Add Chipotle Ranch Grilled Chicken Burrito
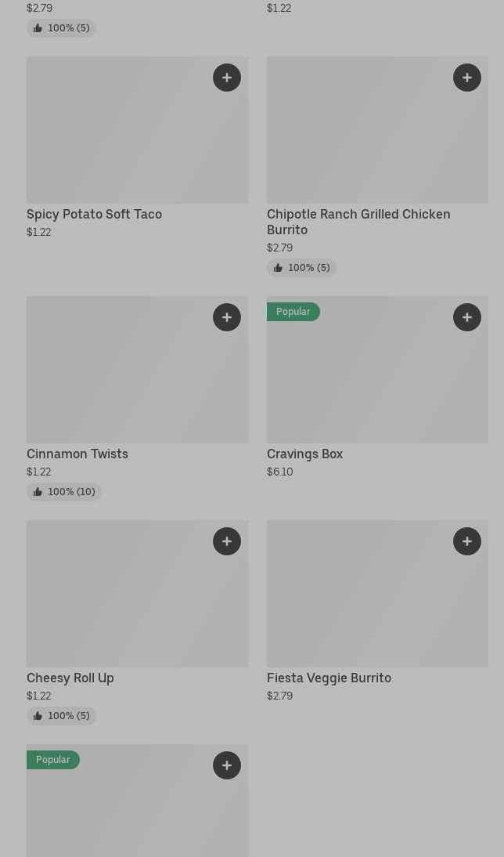Image resolution: width=504 pixels, height=857 pixels. coord(467,78)
